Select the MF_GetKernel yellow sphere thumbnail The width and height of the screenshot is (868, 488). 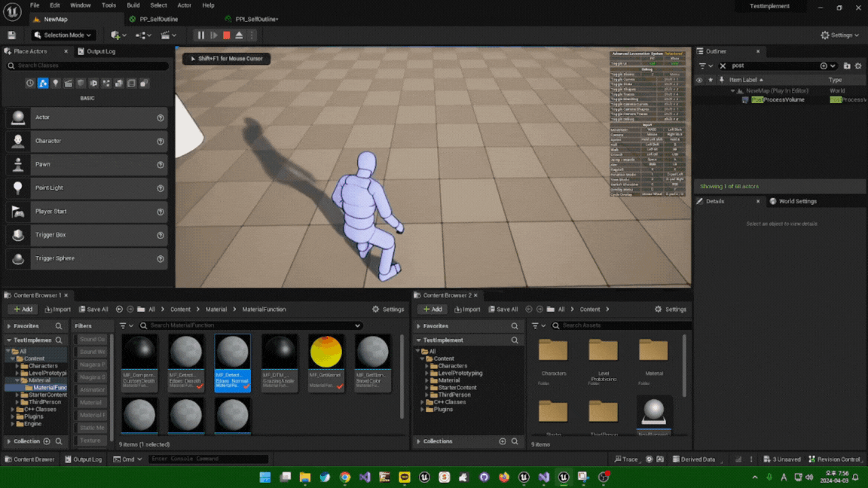point(326,352)
